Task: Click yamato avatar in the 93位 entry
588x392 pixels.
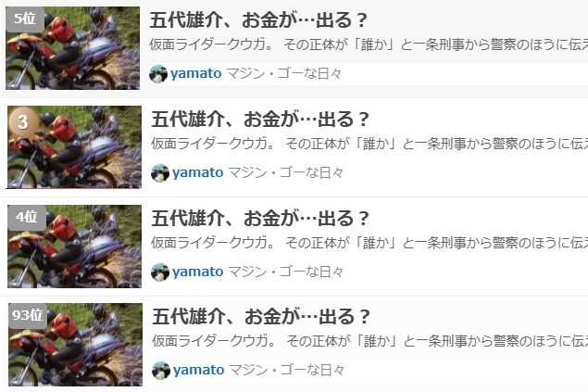Action: point(161,371)
